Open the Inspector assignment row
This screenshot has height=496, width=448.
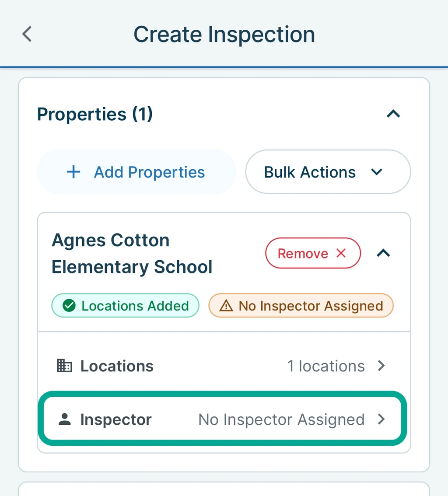click(x=222, y=419)
